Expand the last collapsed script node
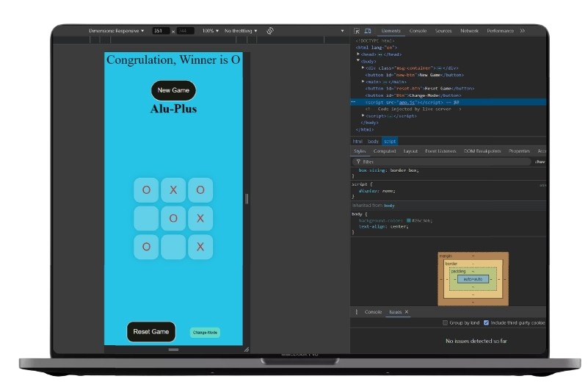Screen dimensions: 588x387 click(363, 115)
